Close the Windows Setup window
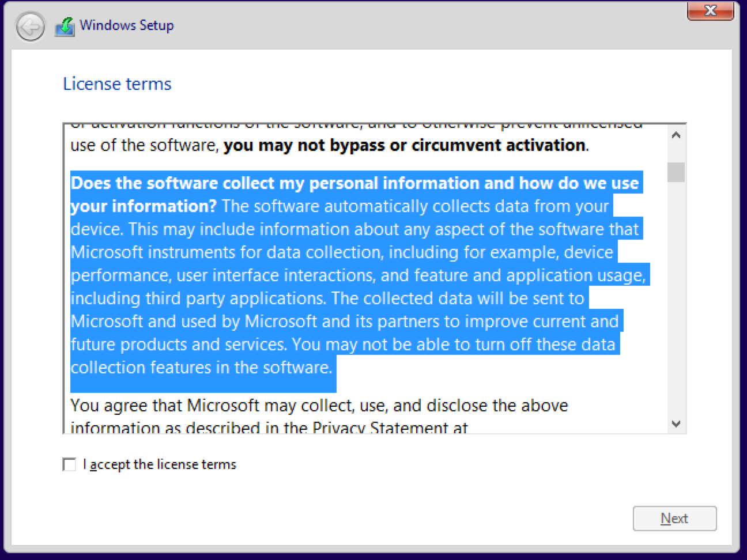Viewport: 747px width, 560px height. tap(711, 10)
